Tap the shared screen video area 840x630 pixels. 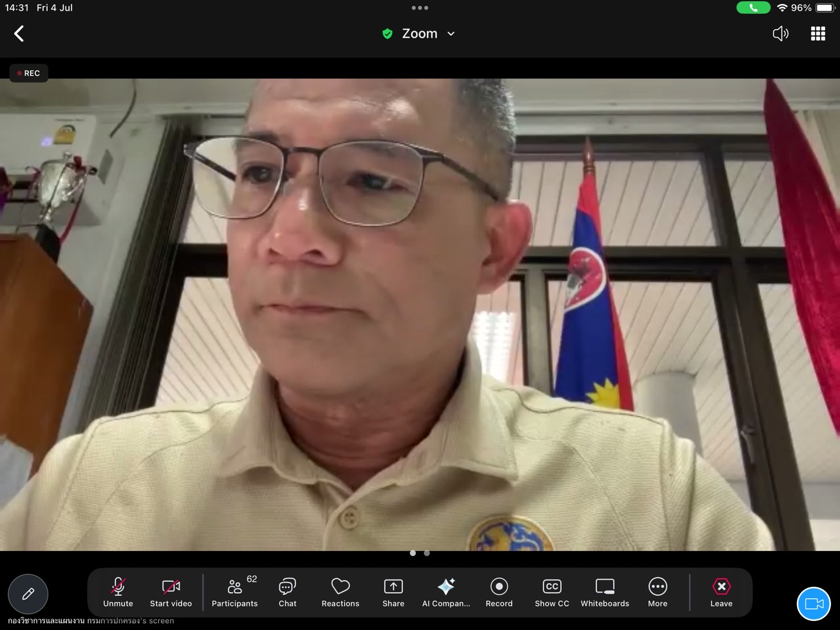(420, 314)
